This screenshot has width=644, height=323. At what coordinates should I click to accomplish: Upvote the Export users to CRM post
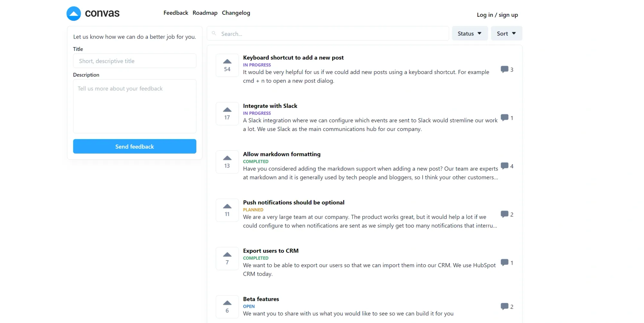(227, 259)
